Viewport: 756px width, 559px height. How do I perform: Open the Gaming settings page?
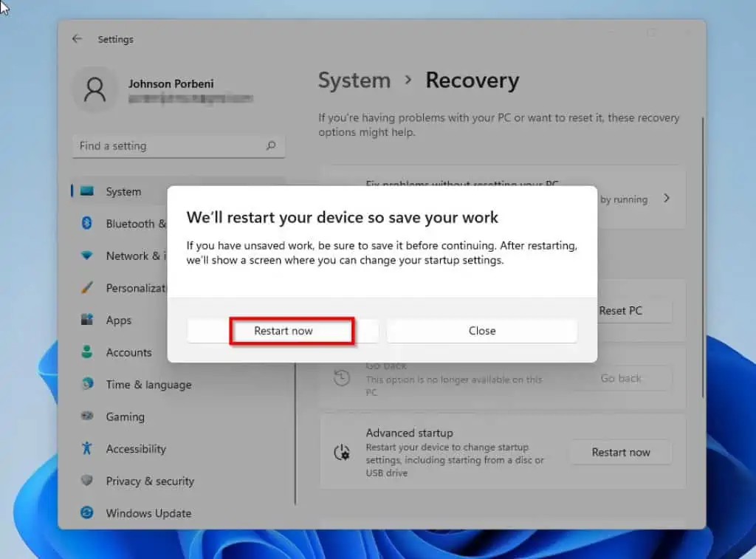click(x=125, y=416)
